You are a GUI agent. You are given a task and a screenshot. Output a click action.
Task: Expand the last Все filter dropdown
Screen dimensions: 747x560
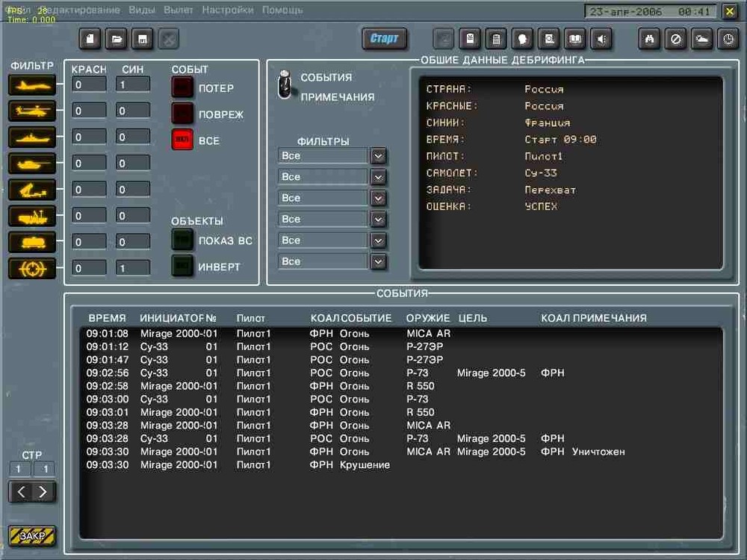[379, 261]
